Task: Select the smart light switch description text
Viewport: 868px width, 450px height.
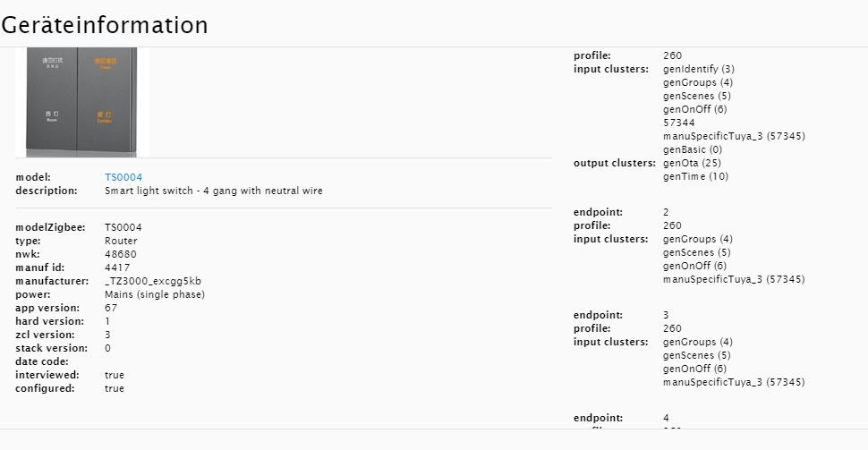Action: [214, 191]
